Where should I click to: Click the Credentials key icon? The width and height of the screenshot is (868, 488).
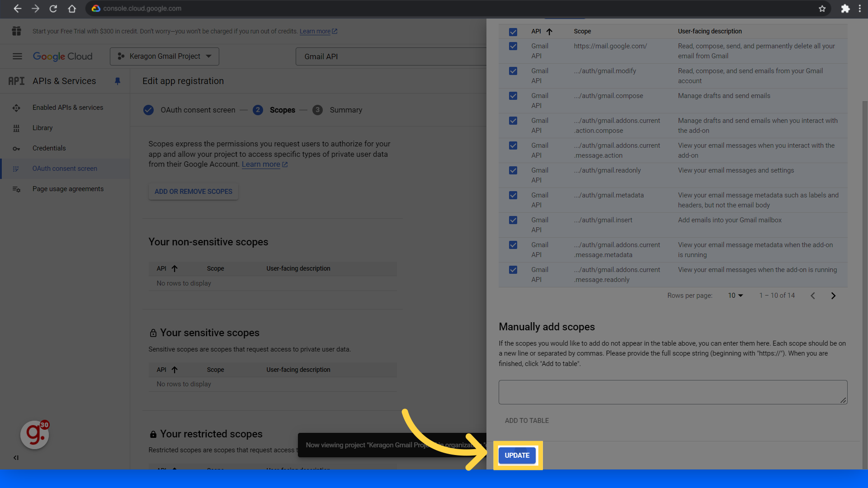point(16,149)
